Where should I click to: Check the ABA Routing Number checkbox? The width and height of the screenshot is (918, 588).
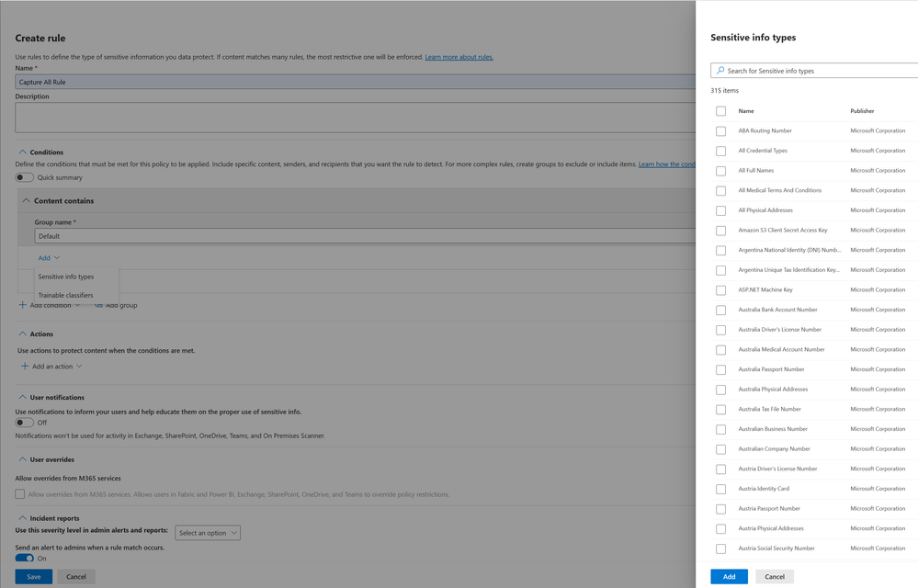point(720,131)
